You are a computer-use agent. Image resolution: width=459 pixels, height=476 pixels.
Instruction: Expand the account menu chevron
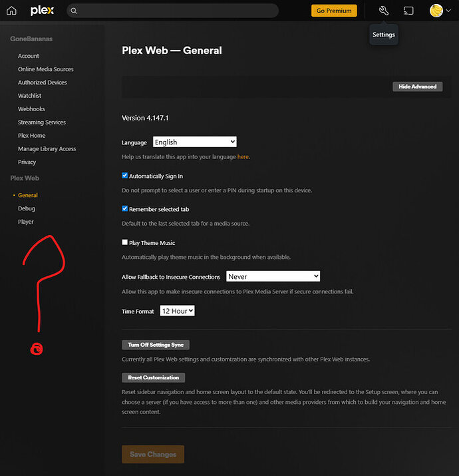click(448, 11)
